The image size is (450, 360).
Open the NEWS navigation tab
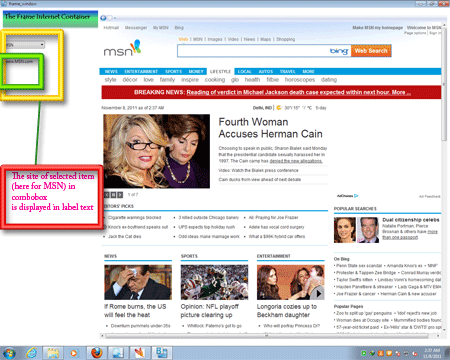click(111, 72)
